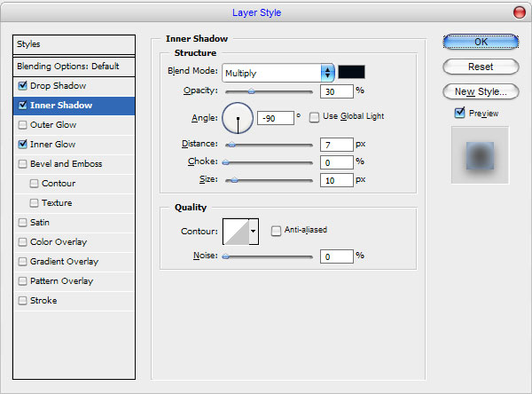The height and width of the screenshot is (394, 532).
Task: Select the Stroke style label
Action: pyautogui.click(x=43, y=301)
